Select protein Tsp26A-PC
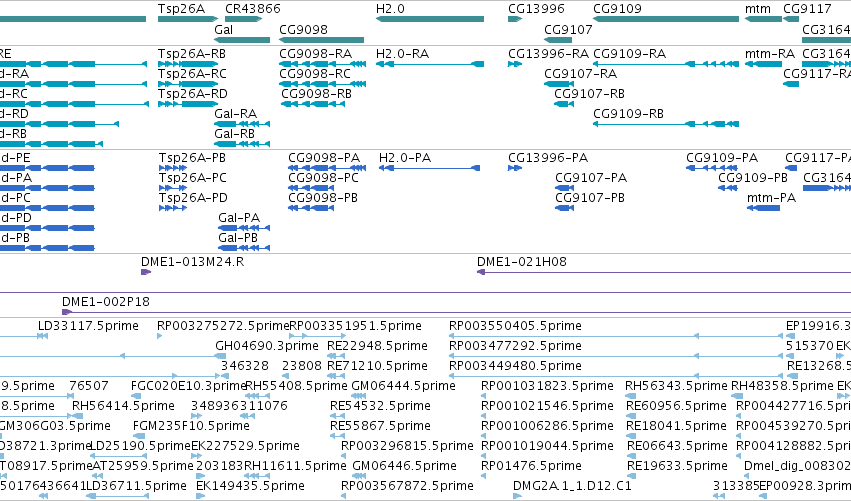 193,178
